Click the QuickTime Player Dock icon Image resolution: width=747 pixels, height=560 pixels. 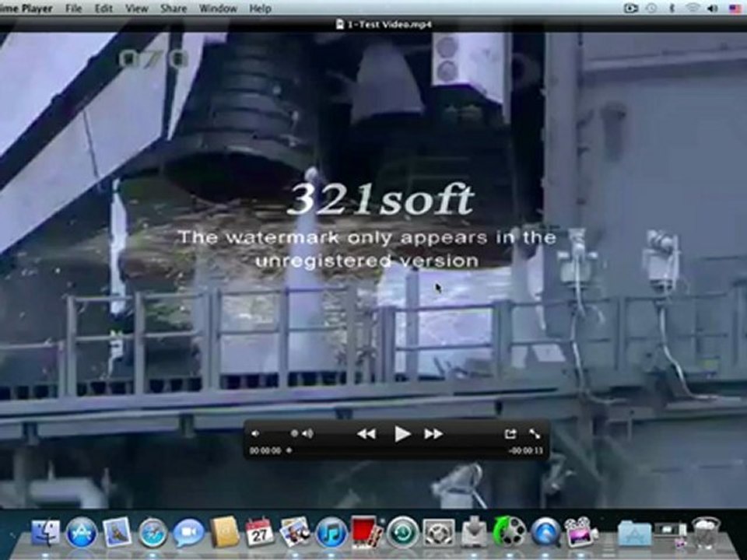click(545, 532)
